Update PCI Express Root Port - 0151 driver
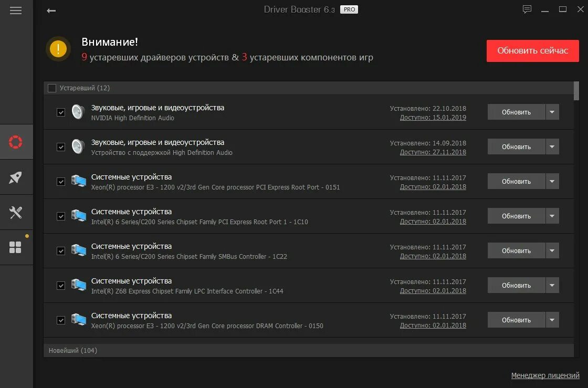Viewport: 588px width, 388px height. [x=517, y=182]
